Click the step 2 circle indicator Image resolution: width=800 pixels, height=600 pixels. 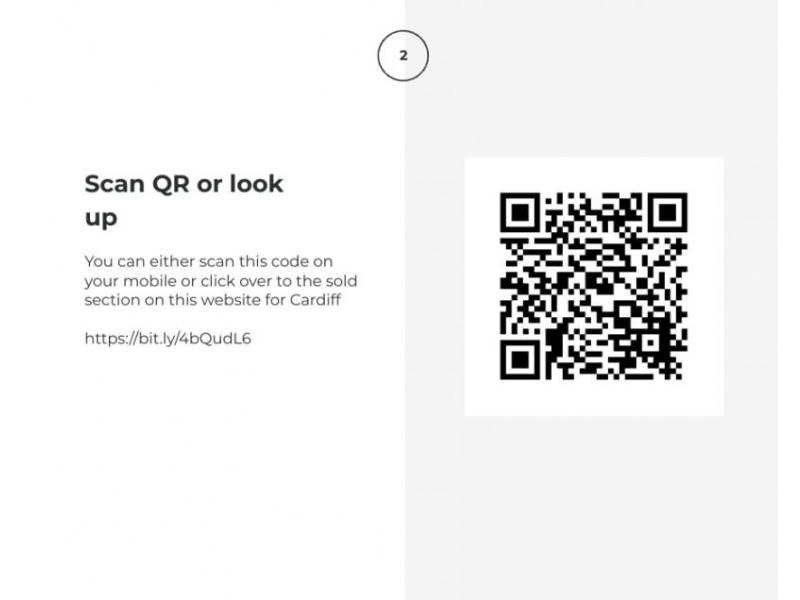click(403, 56)
